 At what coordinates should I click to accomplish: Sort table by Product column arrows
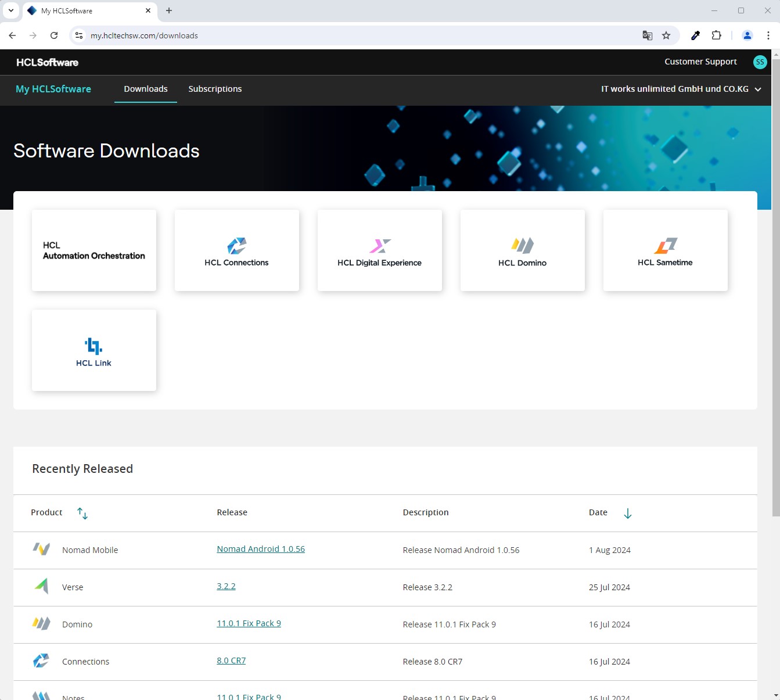82,513
